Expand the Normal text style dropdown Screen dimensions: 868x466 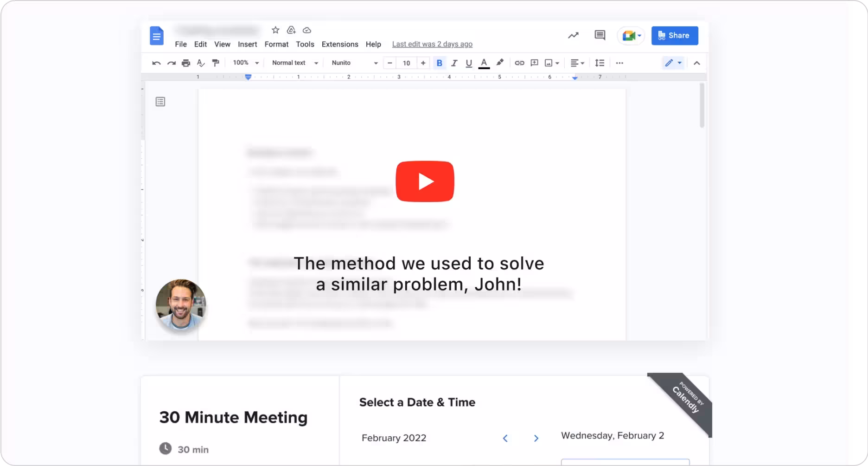point(295,63)
